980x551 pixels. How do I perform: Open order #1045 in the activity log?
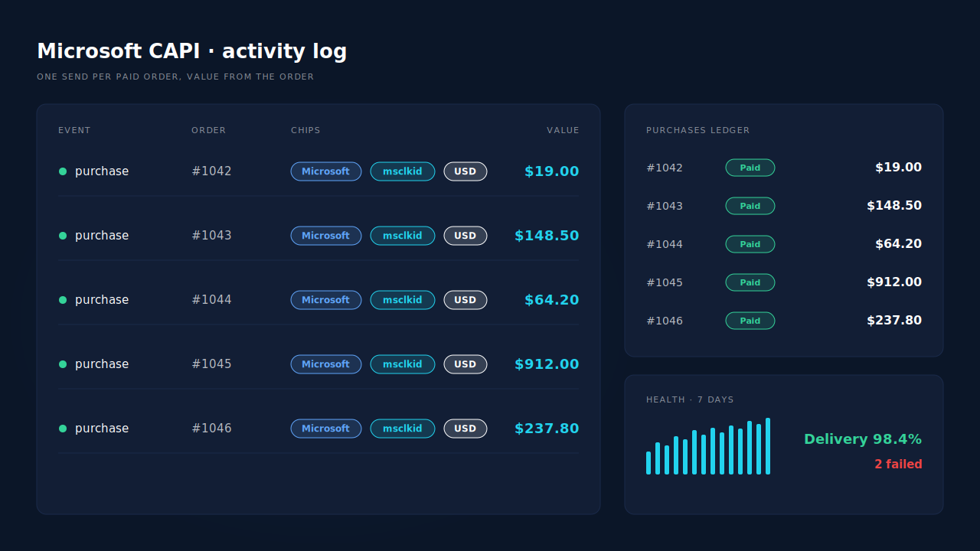click(211, 364)
